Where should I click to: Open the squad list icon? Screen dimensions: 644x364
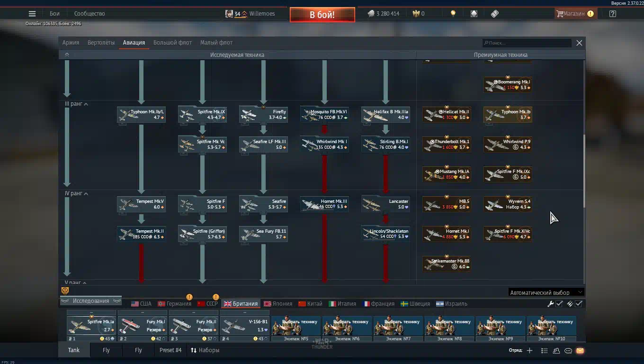544,351
